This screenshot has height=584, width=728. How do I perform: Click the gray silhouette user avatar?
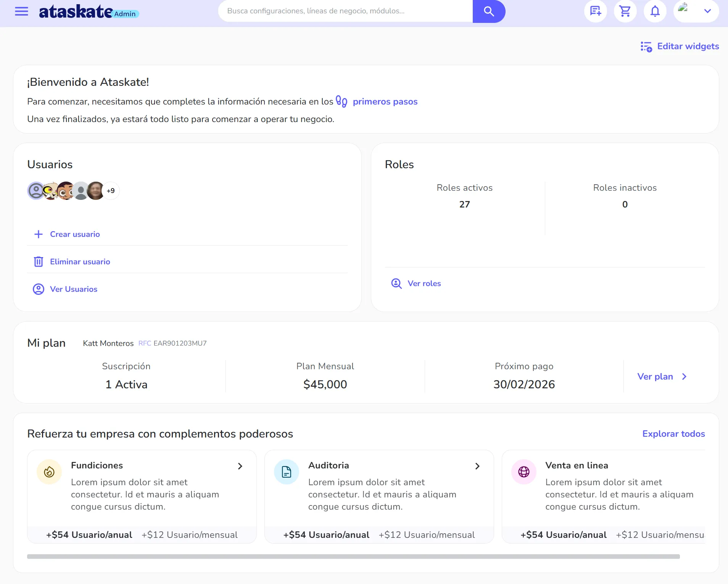click(81, 191)
